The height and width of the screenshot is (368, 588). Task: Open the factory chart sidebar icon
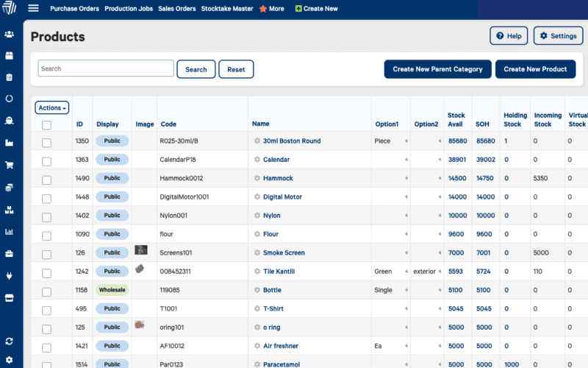click(9, 143)
